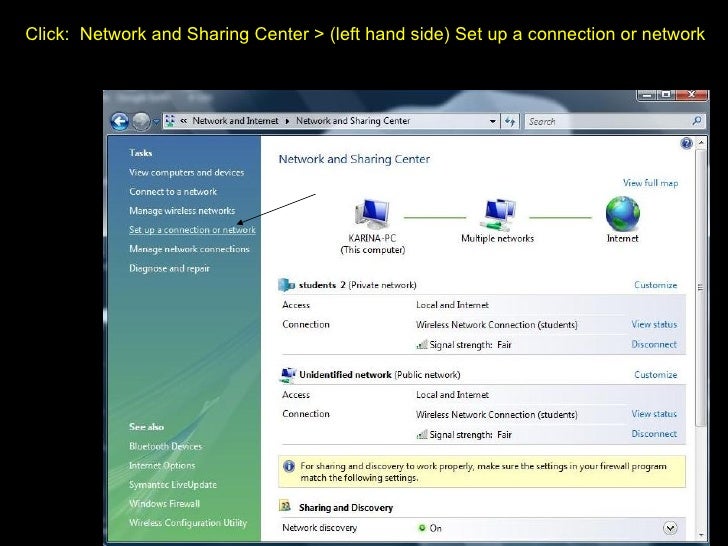The image size is (728, 546).
Task: Click signal strength bars under Unidentified network
Action: pos(422,435)
